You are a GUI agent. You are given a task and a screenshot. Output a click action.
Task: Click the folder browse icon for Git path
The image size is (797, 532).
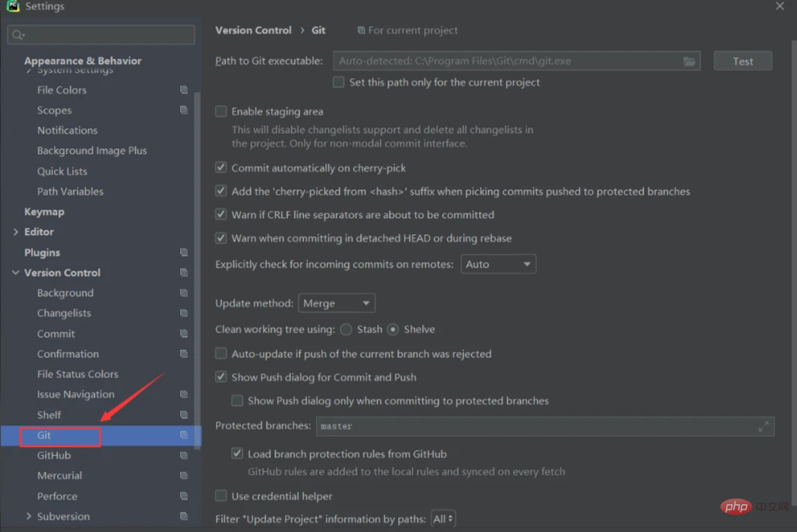coord(690,61)
